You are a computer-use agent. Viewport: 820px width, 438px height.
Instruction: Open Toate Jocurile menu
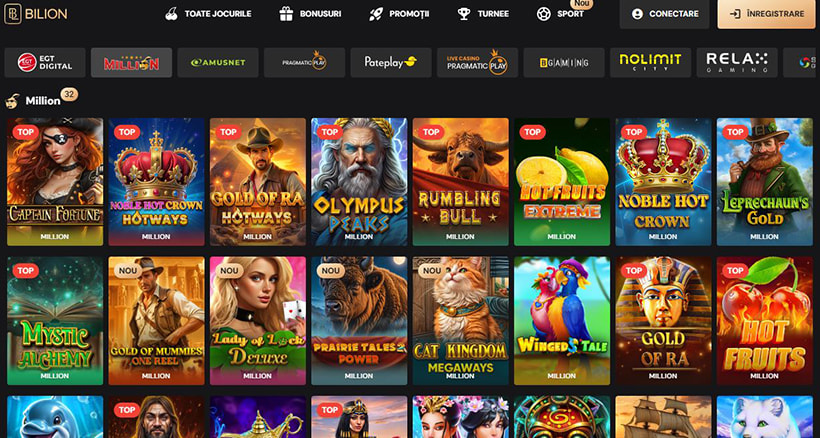coord(208,14)
